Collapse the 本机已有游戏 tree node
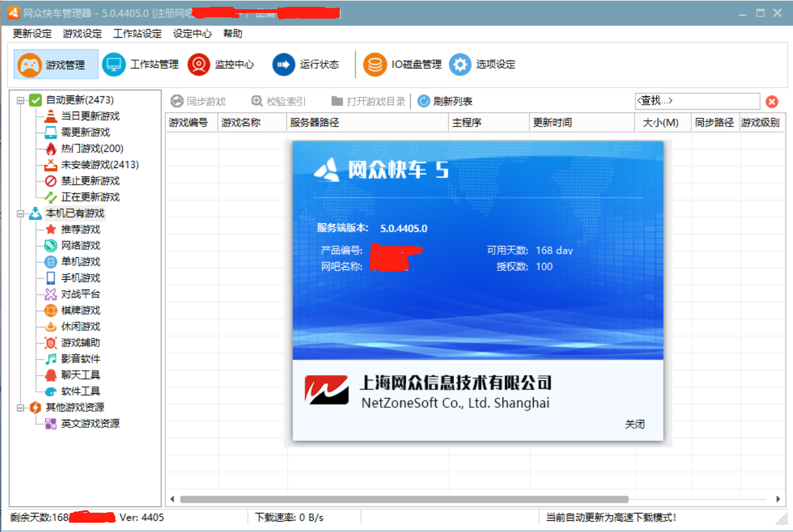 coord(20,213)
